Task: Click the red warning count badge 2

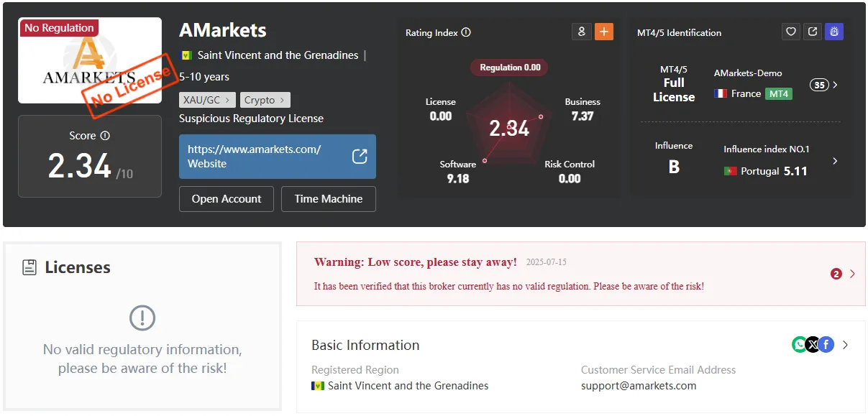Action: pos(836,274)
